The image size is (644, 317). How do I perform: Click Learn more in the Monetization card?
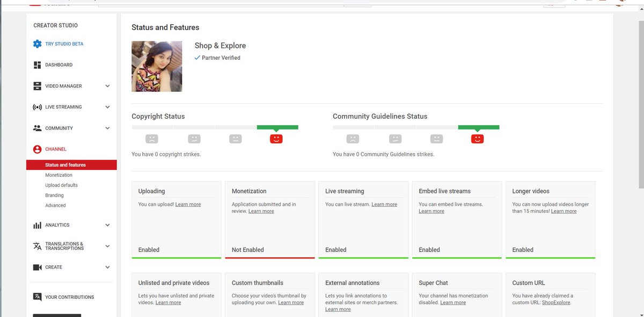[x=261, y=211]
